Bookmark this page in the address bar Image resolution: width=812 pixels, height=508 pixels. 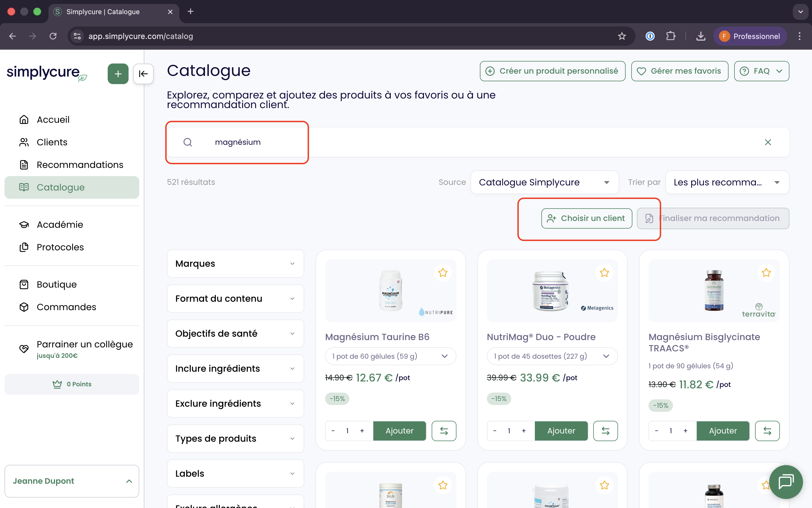click(x=622, y=36)
